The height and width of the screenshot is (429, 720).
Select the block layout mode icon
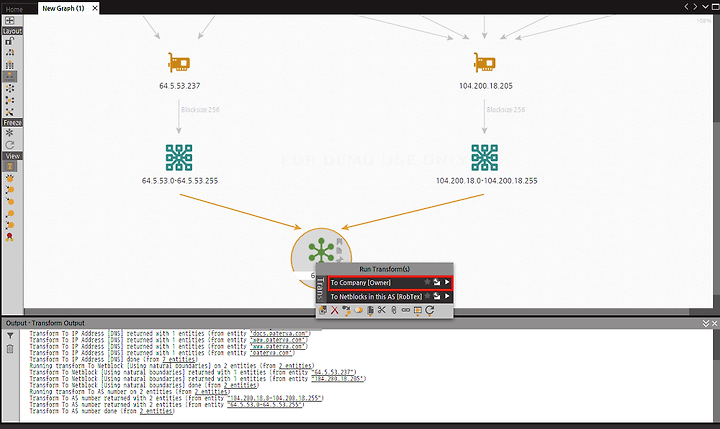(x=10, y=52)
